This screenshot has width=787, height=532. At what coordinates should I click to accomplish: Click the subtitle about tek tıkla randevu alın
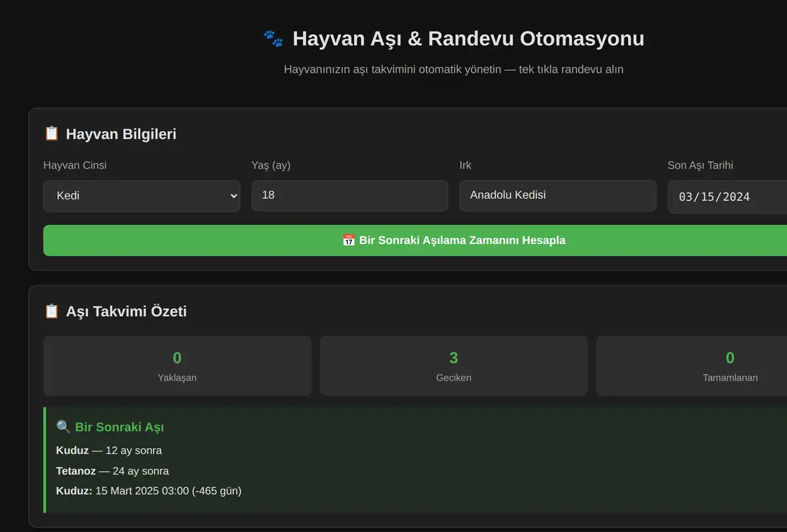[454, 69]
